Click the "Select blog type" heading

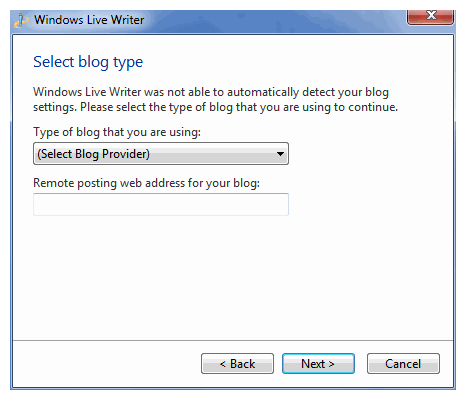88,62
